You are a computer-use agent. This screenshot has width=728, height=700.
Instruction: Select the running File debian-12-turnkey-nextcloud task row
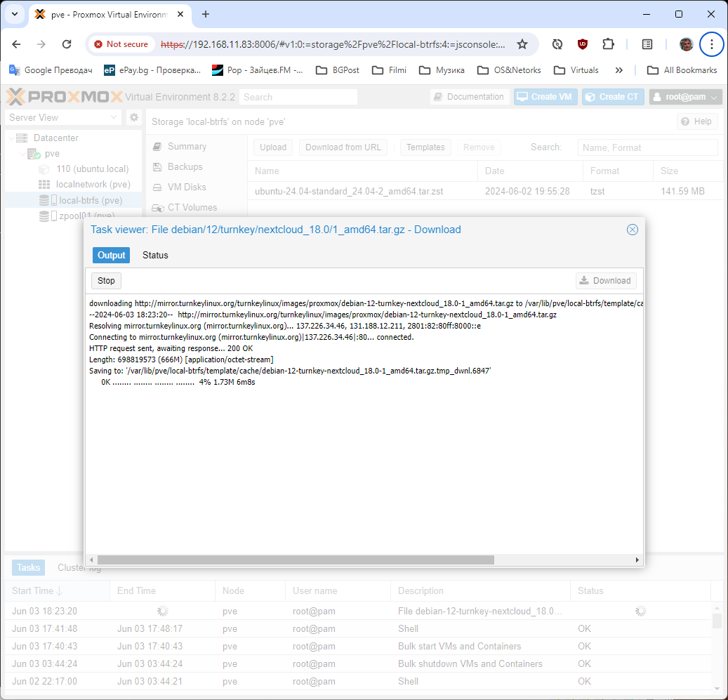359,612
